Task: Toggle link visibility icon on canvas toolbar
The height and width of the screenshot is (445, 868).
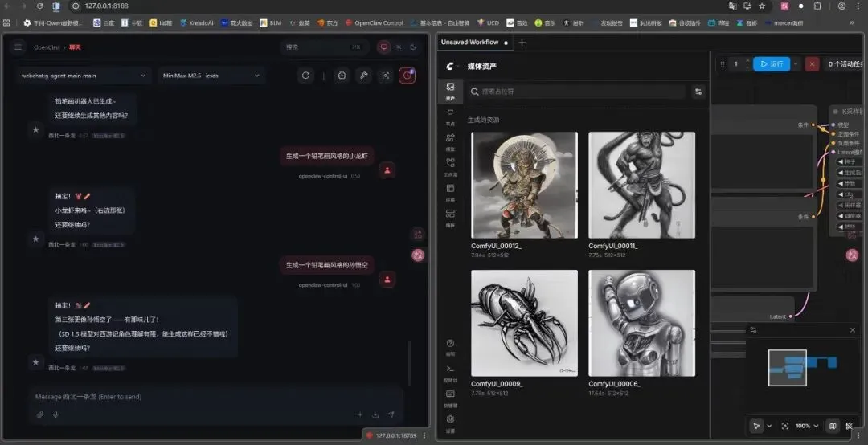Action: [850, 426]
